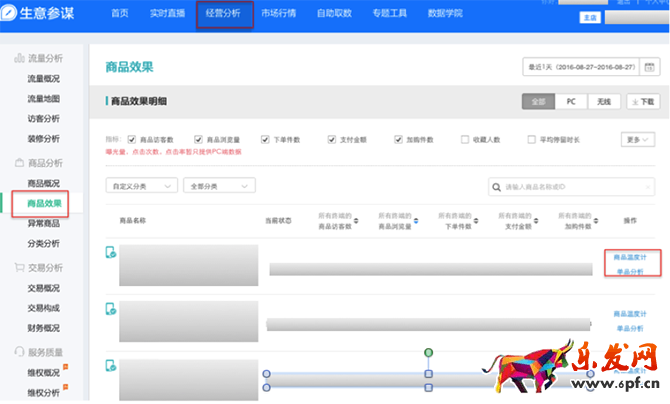Click the second product row's device icon
Image resolution: width=670 pixels, height=404 pixels.
click(110, 309)
